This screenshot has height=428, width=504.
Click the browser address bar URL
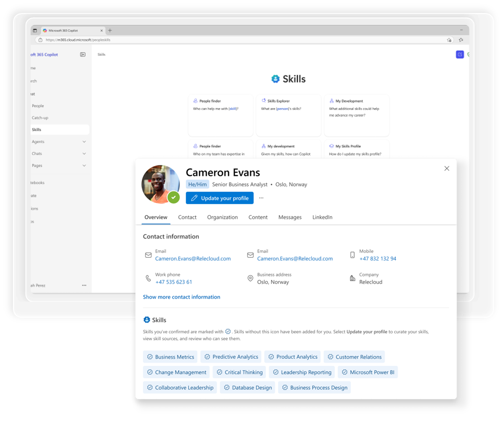[78, 40]
